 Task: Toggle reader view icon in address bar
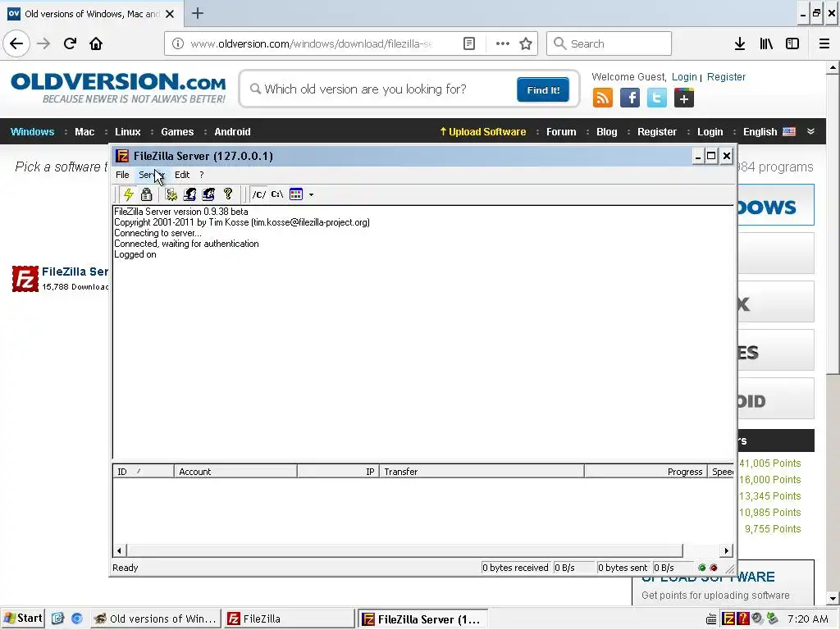[469, 43]
